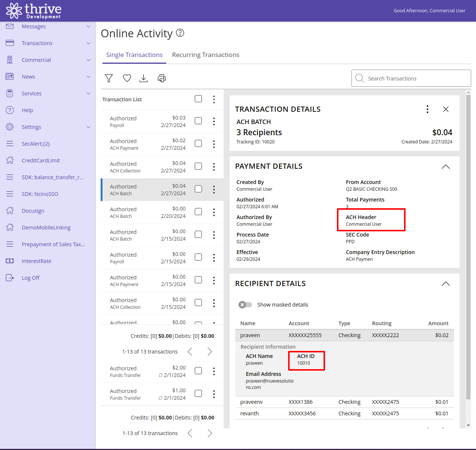
Task: Expand the Services menu chevron
Action: click(89, 93)
